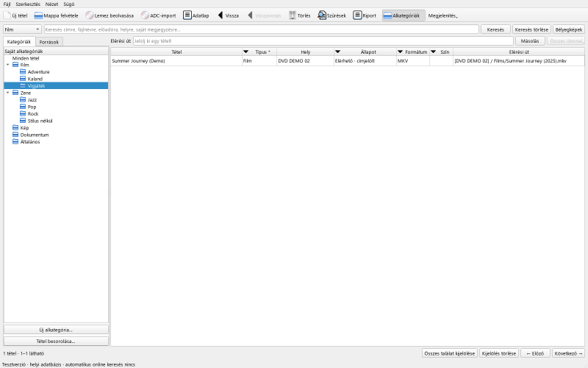Click the Törlés delete toolbar icon
Image resolution: width=588 pixels, height=368 pixels.
[292, 15]
